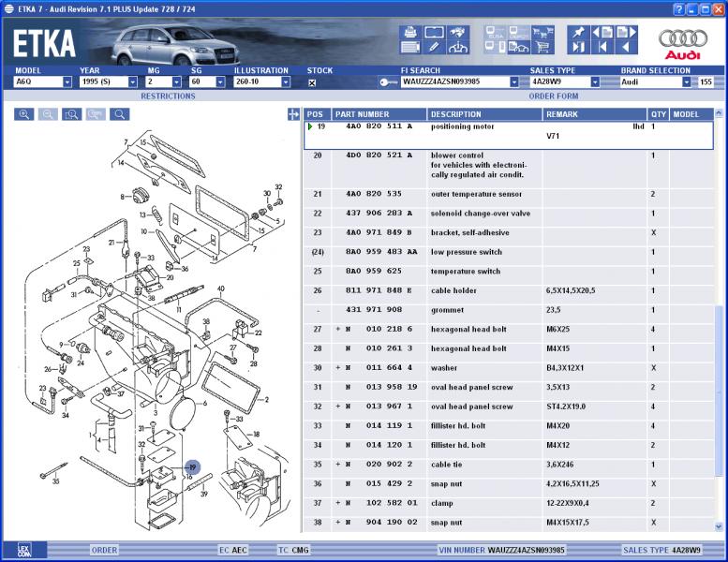Viewport: 728px width, 562px height.
Task: Open the MODEL dropdown
Action: tap(67, 82)
